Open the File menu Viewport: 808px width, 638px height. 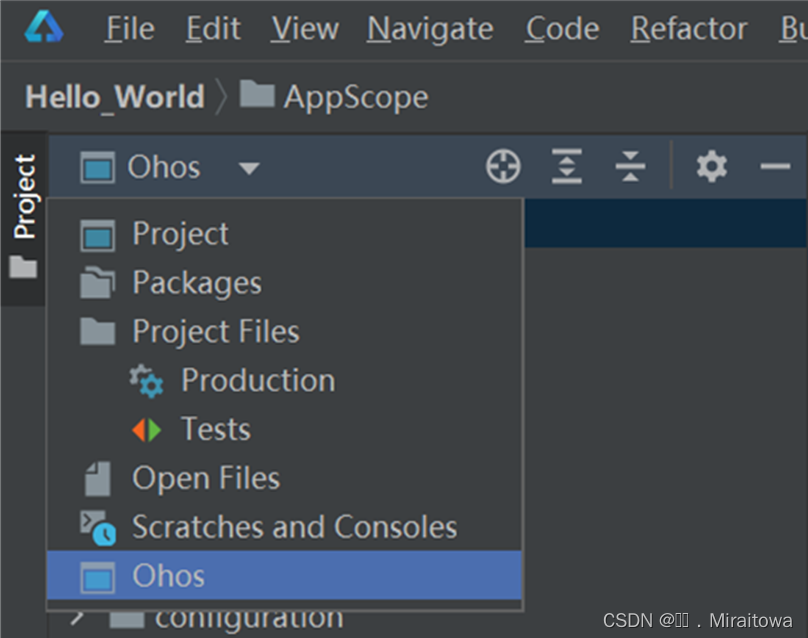tap(130, 28)
